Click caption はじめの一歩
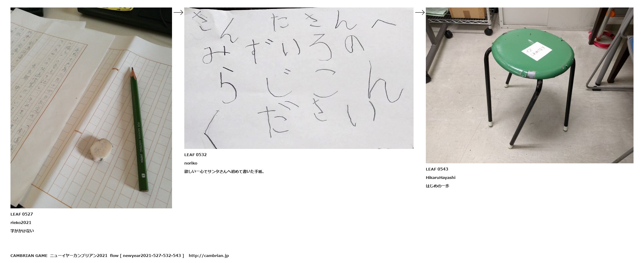The image size is (644, 263). pos(438,186)
